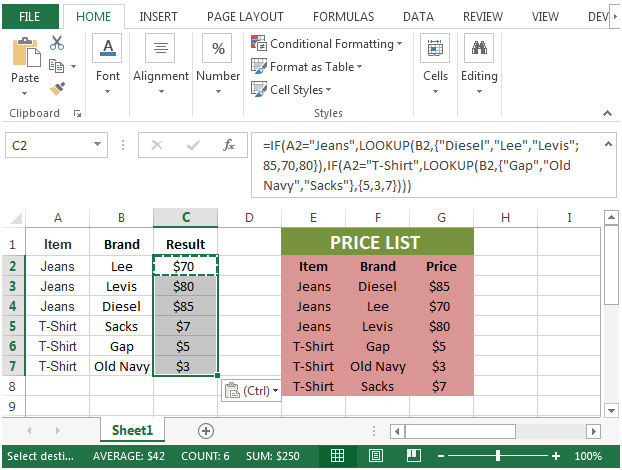This screenshot has height=470, width=622.
Task: Switch to the DATA tab
Action: 419,17
